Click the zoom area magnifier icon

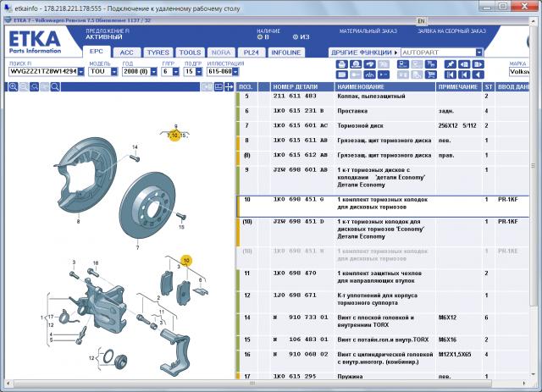pyautogui.click(x=34, y=86)
